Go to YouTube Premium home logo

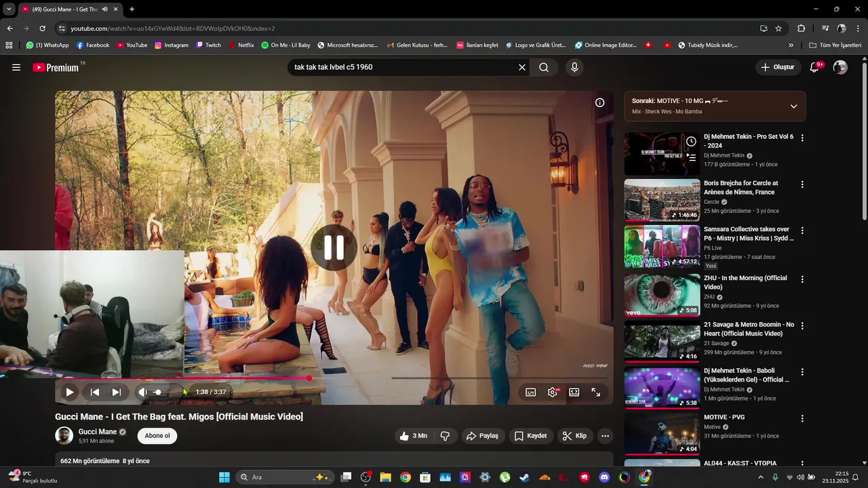pos(56,67)
